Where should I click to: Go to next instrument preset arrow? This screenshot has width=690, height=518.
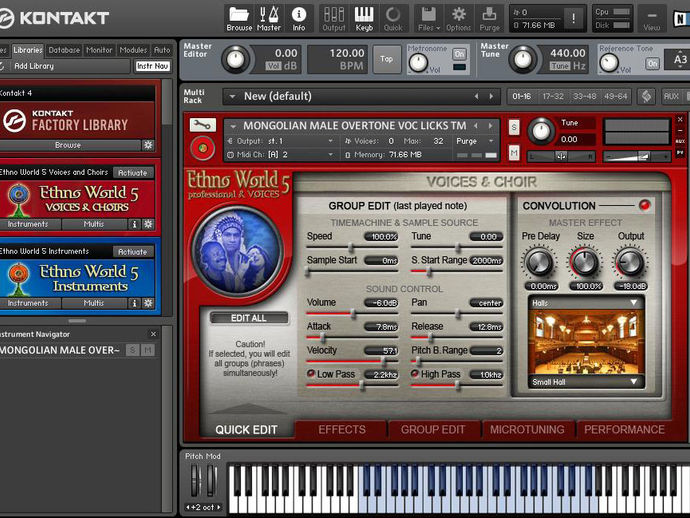(491, 126)
